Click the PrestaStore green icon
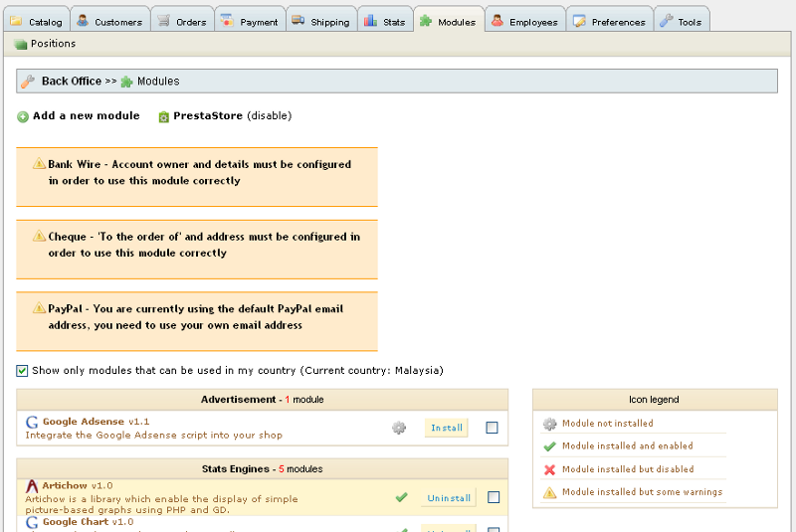Image resolution: width=796 pixels, height=532 pixels. pyautogui.click(x=163, y=117)
